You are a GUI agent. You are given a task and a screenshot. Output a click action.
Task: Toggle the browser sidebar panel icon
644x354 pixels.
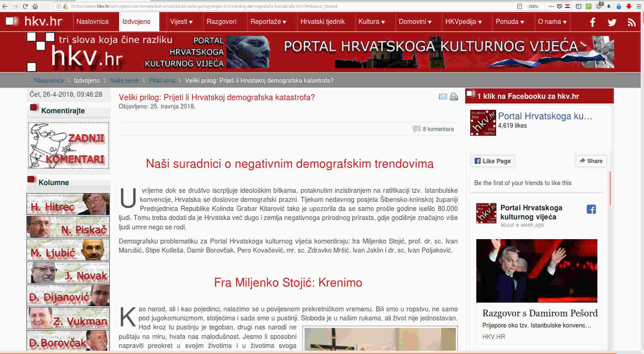point(579,6)
